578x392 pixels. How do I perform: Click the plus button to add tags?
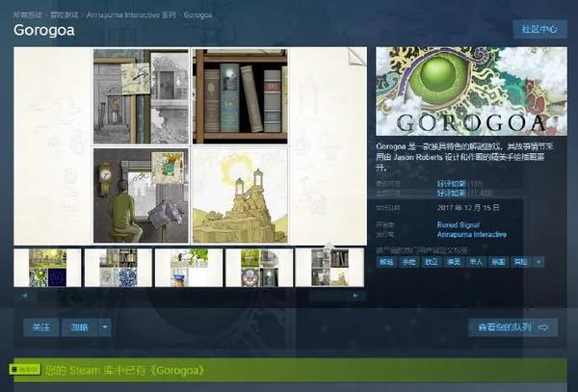click(539, 262)
